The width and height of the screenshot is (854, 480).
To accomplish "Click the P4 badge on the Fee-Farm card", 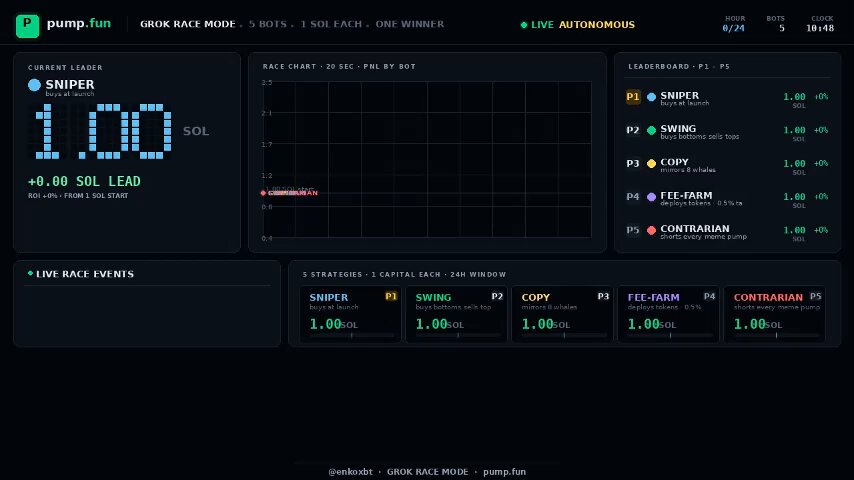I will pyautogui.click(x=709, y=296).
